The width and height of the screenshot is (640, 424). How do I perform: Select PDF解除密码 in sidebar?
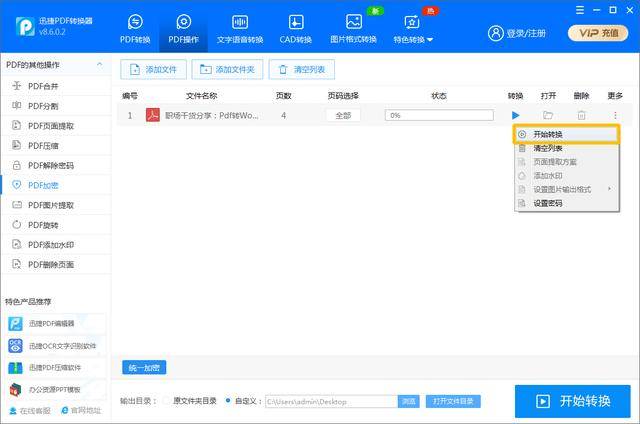[x=56, y=165]
